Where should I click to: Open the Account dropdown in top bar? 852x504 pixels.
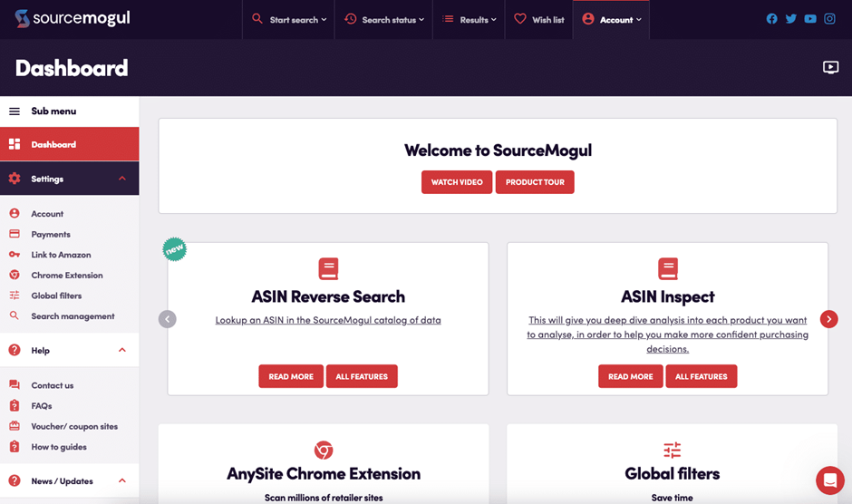[x=611, y=20]
